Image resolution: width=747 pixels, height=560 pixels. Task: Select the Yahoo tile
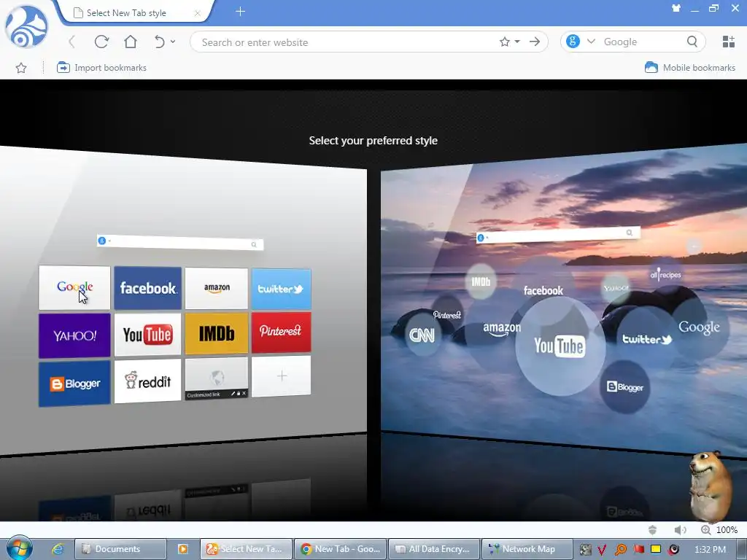point(75,335)
